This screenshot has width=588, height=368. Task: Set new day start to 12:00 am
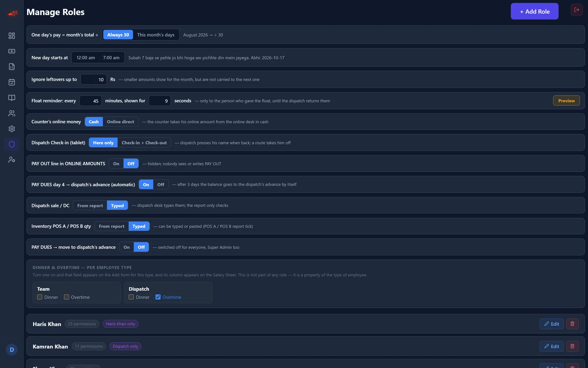click(86, 58)
